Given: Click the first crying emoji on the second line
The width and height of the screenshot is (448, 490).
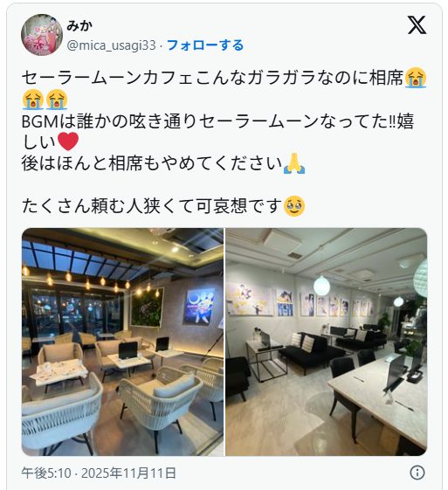Looking at the screenshot, I should (x=33, y=100).
